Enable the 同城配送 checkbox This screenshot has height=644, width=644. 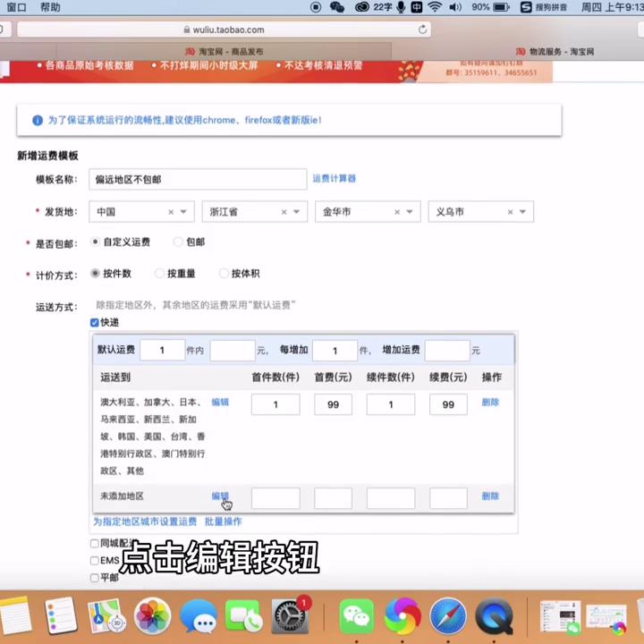[x=95, y=544]
